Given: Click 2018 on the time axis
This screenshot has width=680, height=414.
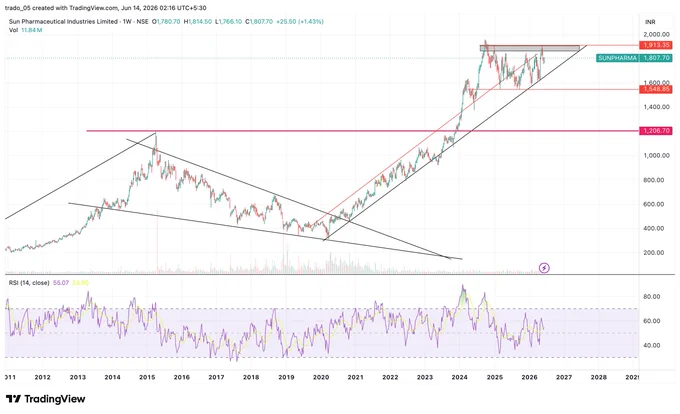Looking at the screenshot, I should coord(251,377).
